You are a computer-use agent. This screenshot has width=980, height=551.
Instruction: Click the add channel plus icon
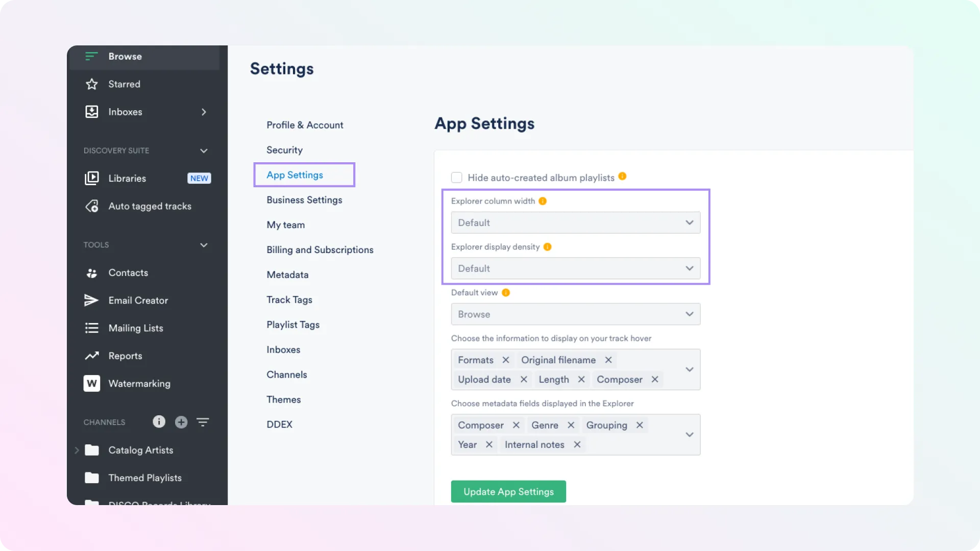[x=181, y=422]
